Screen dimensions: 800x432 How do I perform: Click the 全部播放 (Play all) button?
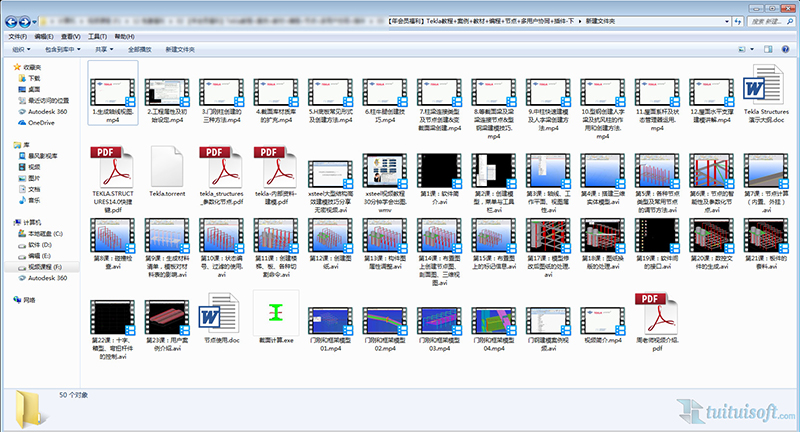tap(139, 48)
